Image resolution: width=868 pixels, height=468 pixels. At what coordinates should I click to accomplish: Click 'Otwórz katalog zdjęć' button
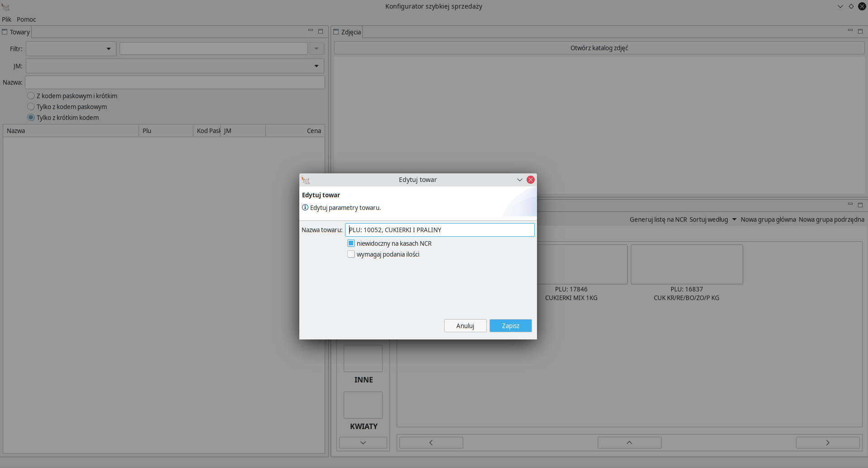599,48
